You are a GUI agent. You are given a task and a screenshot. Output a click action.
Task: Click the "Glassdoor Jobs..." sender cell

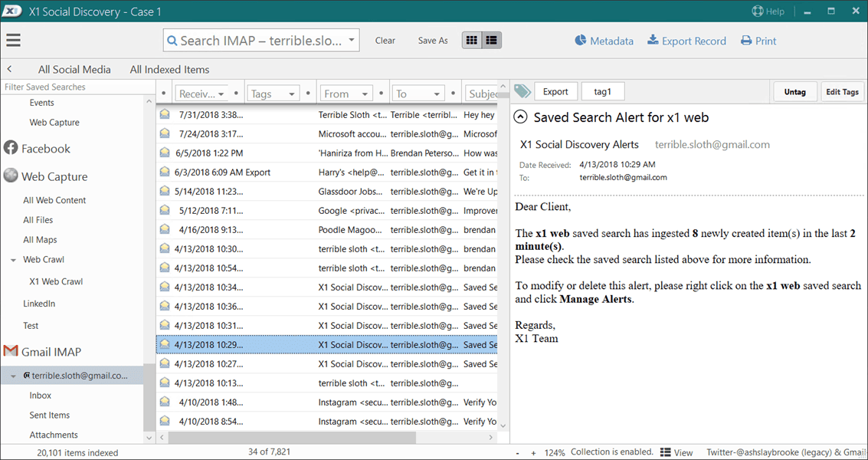click(350, 191)
